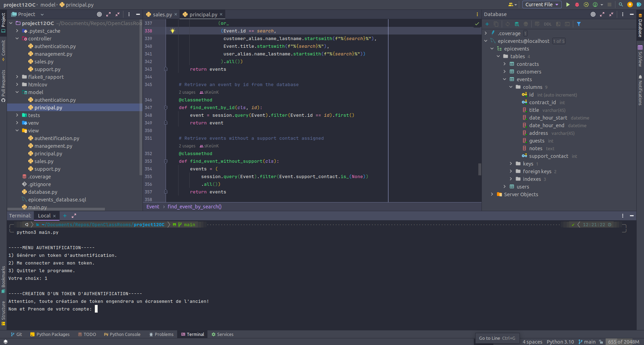
Task: Refresh the database with the sync arrows icon
Action: (x=508, y=24)
